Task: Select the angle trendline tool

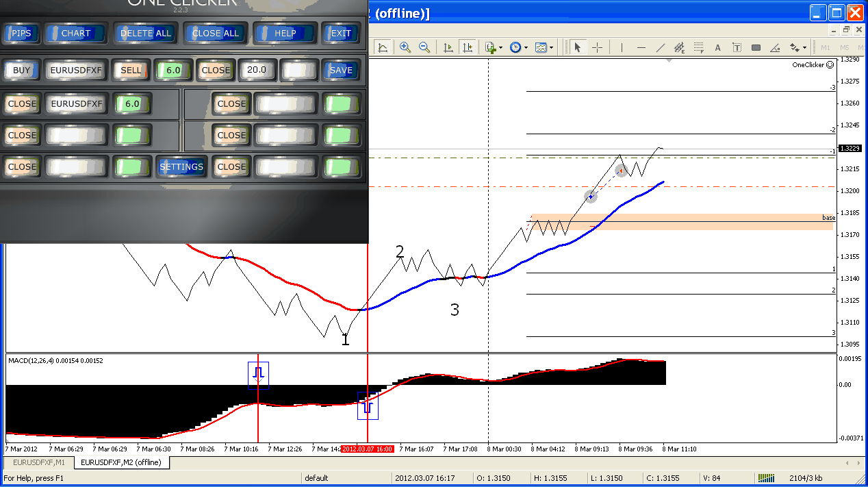Action: [775, 47]
